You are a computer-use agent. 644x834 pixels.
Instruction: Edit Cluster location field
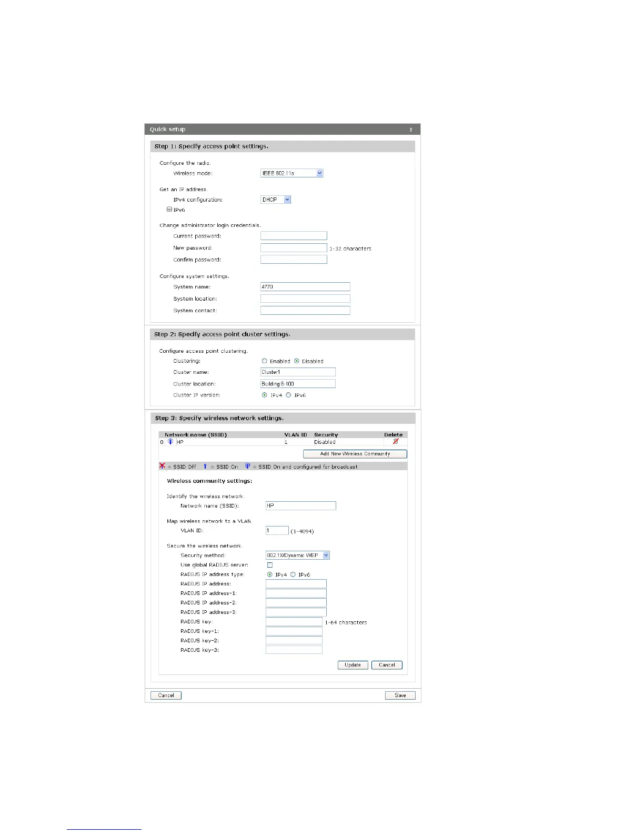click(298, 384)
